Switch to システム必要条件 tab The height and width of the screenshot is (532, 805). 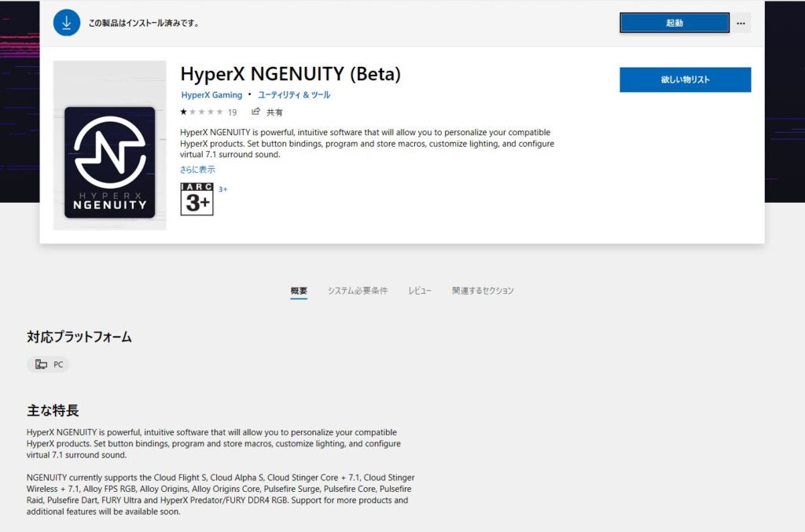pyautogui.click(x=358, y=291)
